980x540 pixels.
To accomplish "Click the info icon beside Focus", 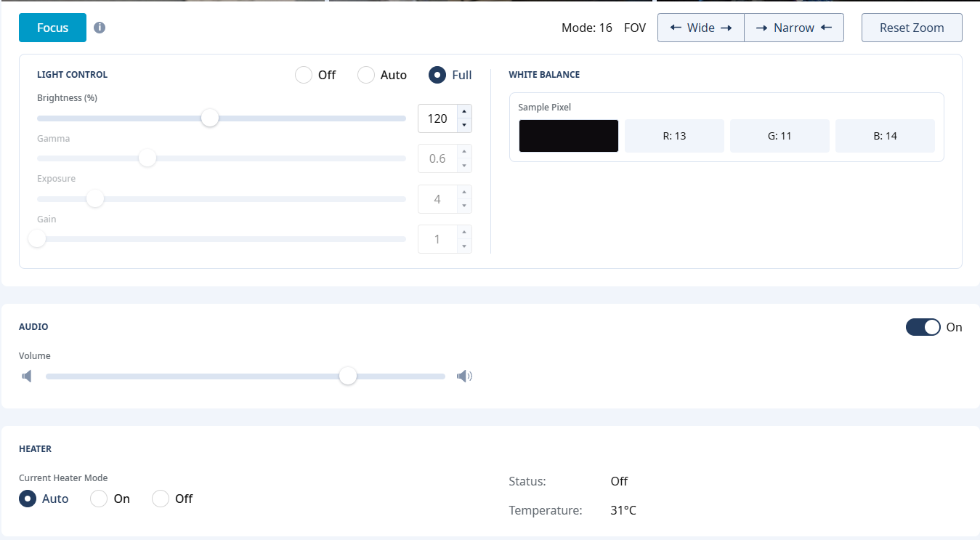I will coord(100,28).
